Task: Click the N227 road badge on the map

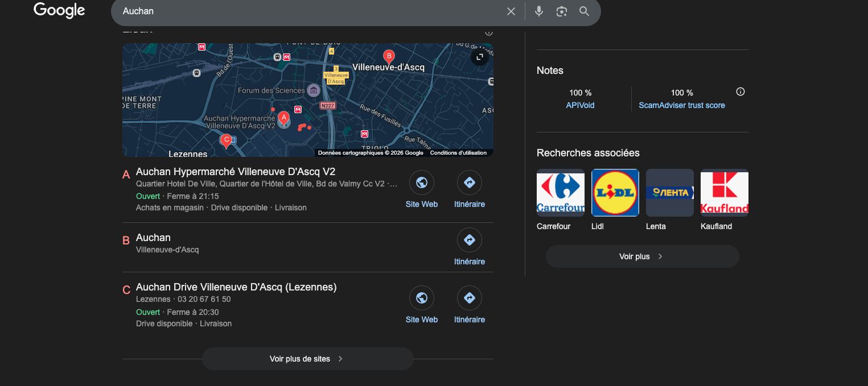Action: point(328,106)
